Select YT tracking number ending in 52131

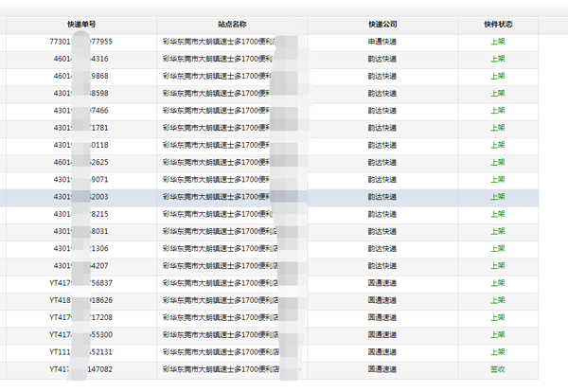81,352
